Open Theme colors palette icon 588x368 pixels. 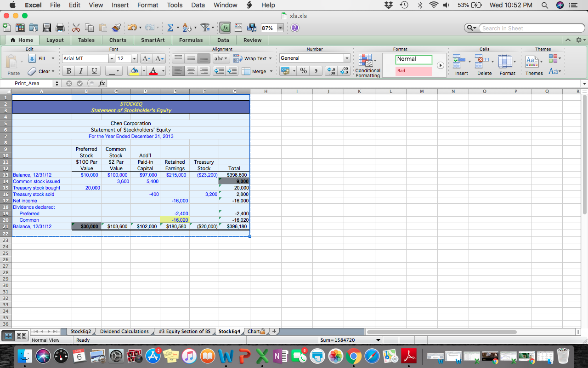coord(555,59)
